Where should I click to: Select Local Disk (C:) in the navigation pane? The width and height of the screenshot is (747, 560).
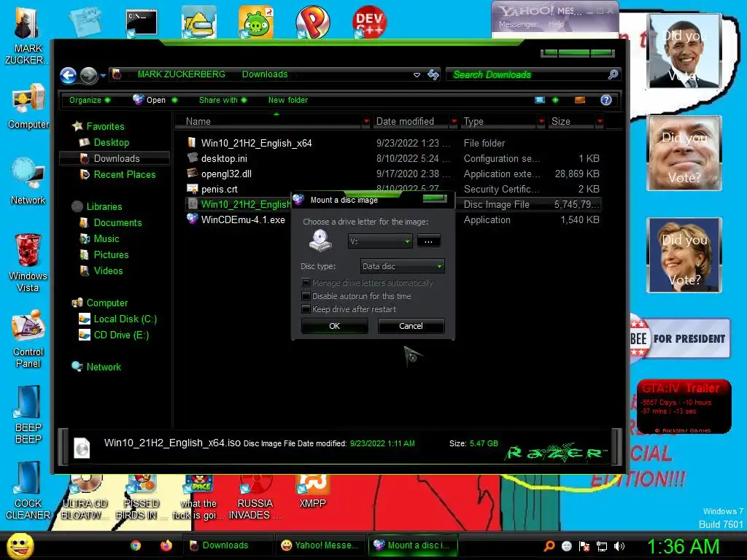click(x=125, y=319)
